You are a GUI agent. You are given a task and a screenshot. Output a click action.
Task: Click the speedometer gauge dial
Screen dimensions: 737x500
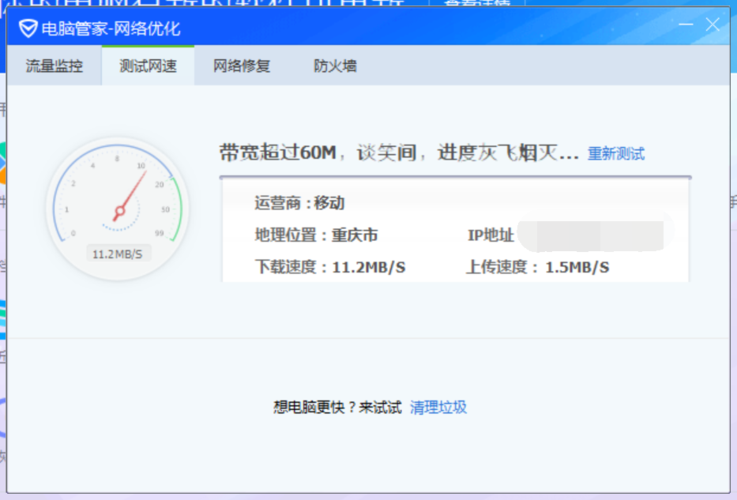coord(117,205)
